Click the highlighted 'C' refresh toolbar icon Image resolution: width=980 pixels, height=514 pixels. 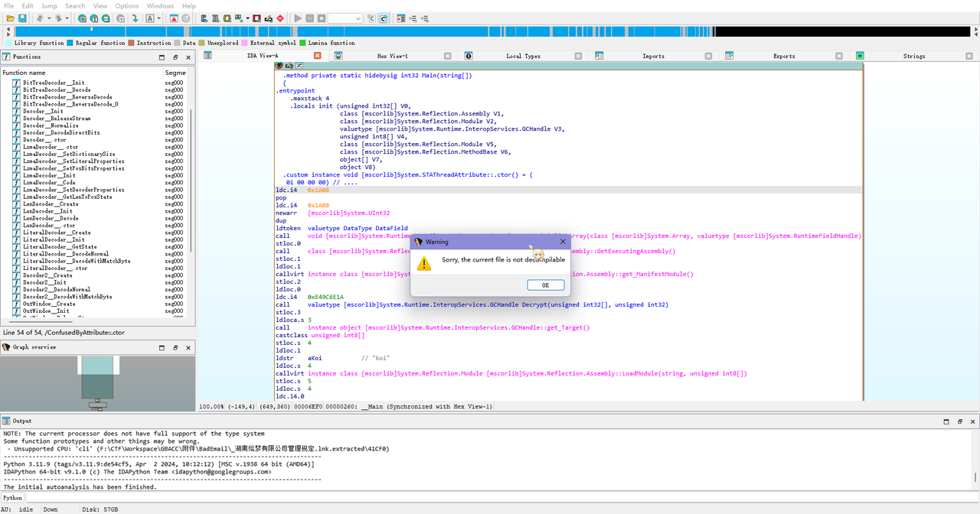[383, 18]
